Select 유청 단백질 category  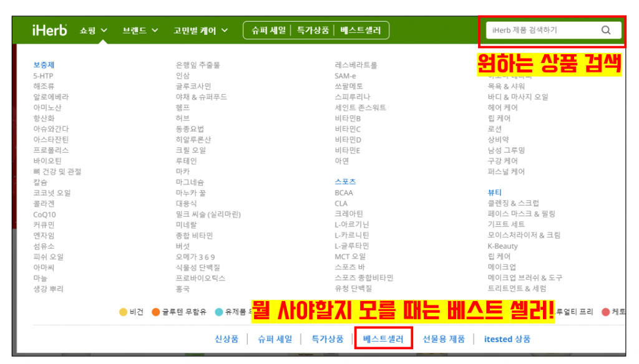353,288
